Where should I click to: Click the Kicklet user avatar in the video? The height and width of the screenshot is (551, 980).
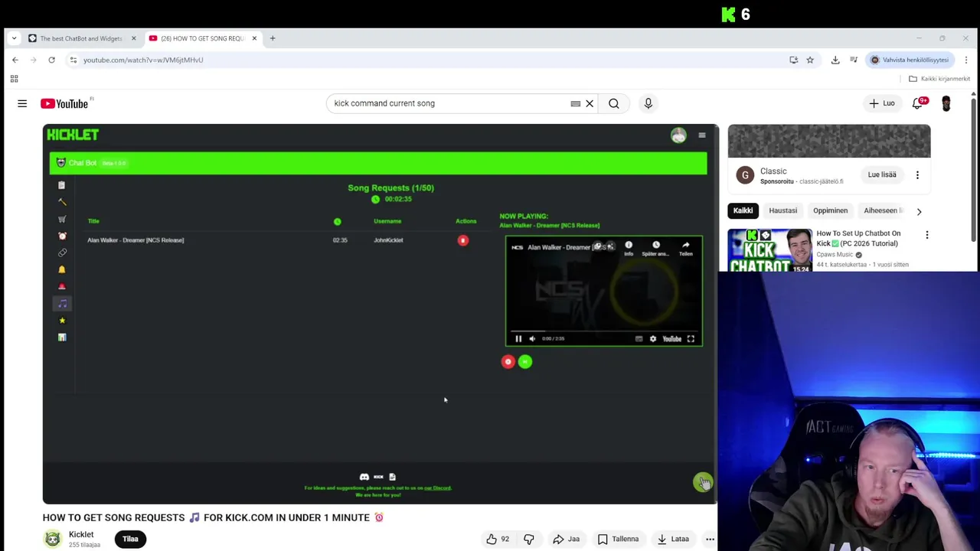(678, 135)
